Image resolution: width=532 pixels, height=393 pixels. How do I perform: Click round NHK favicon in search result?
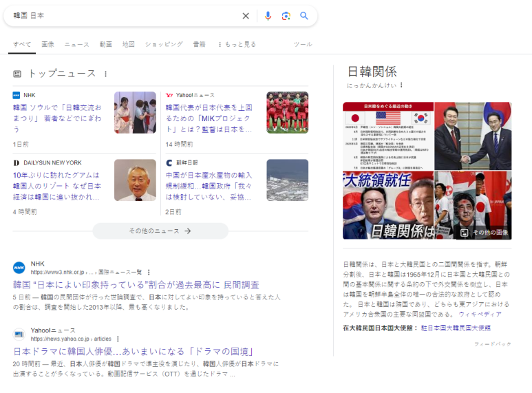click(x=19, y=268)
